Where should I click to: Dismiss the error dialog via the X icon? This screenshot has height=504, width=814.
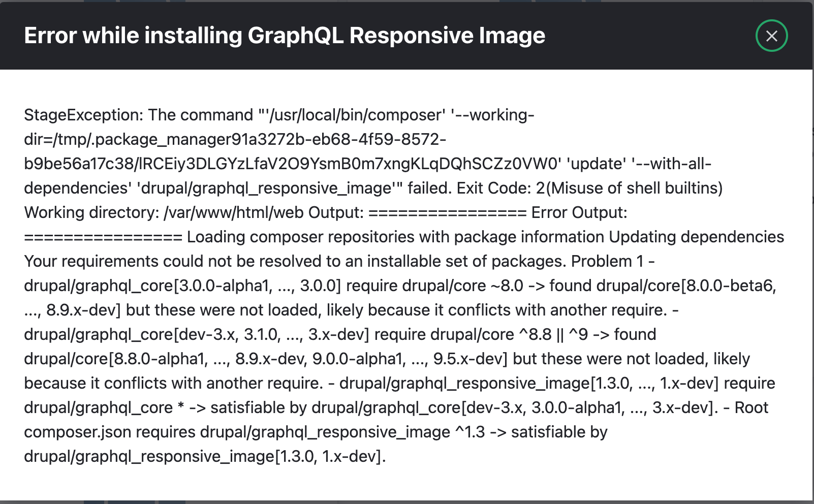pyautogui.click(x=771, y=36)
